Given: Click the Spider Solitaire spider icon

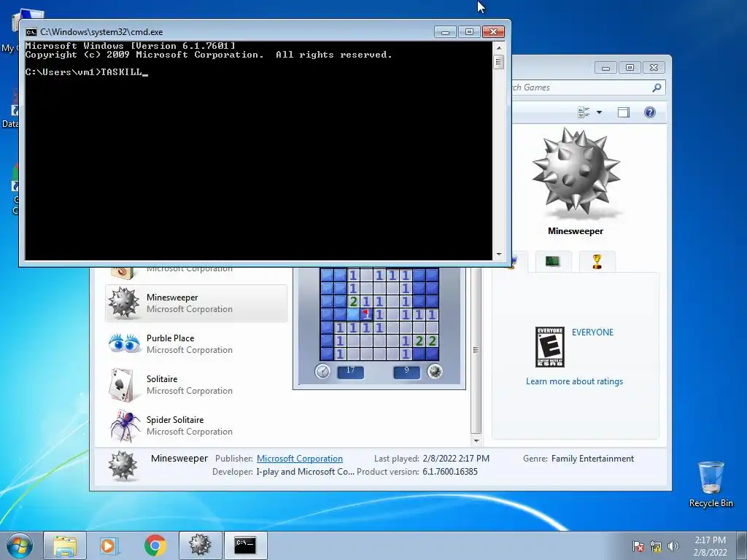Looking at the screenshot, I should (125, 425).
